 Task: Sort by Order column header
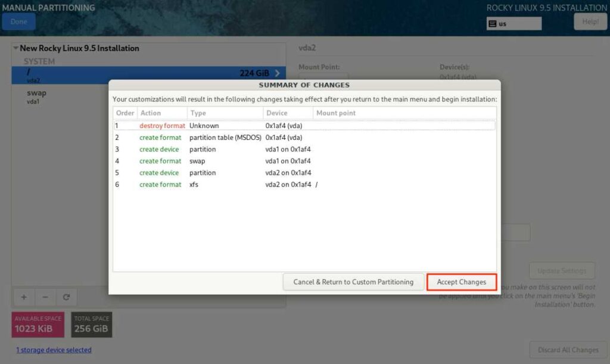coord(125,113)
